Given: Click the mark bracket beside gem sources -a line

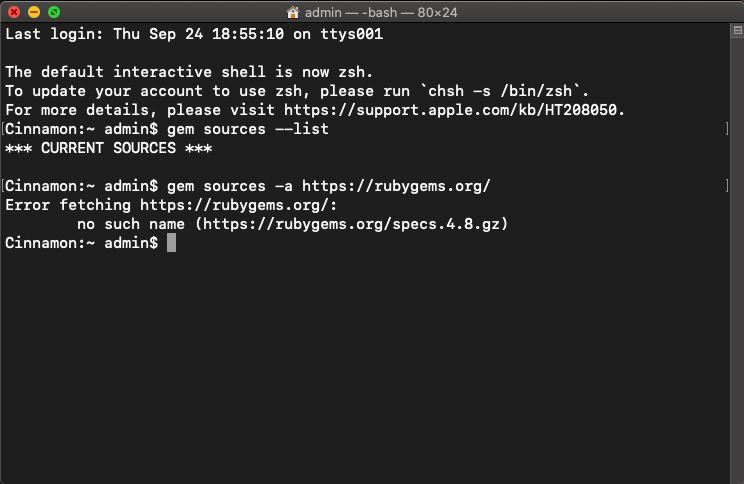Looking at the screenshot, I should pos(727,186).
